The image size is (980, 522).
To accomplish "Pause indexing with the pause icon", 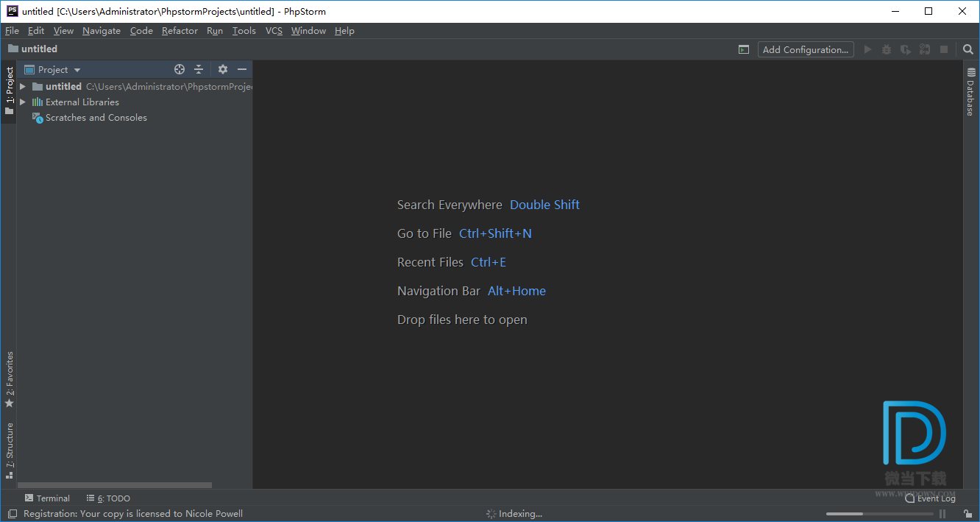I will tap(943, 514).
